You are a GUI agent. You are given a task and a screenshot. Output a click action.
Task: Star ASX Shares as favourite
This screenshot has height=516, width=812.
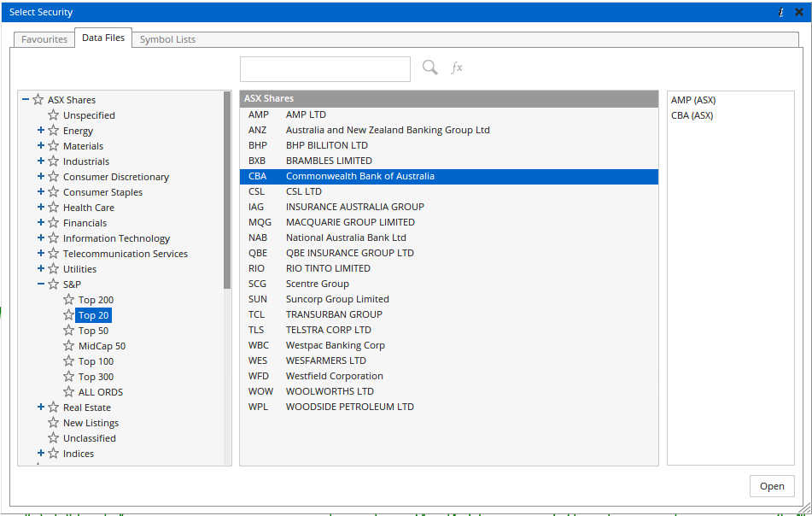click(38, 99)
